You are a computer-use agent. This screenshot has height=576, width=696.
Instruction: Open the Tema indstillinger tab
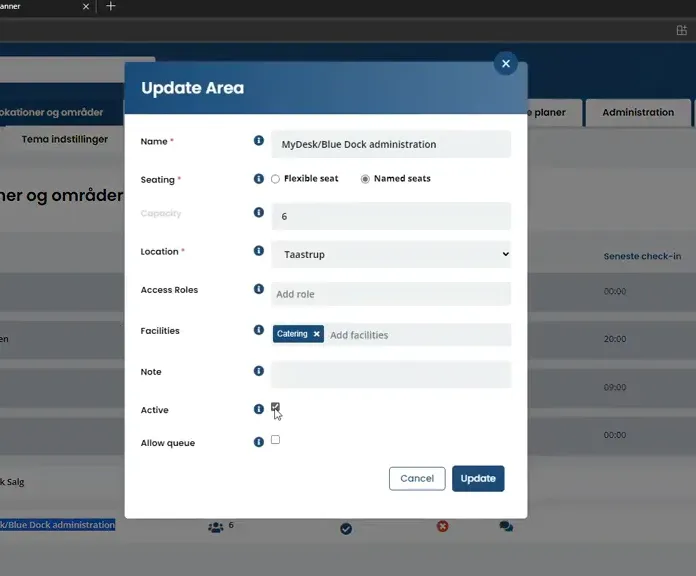coord(65,139)
